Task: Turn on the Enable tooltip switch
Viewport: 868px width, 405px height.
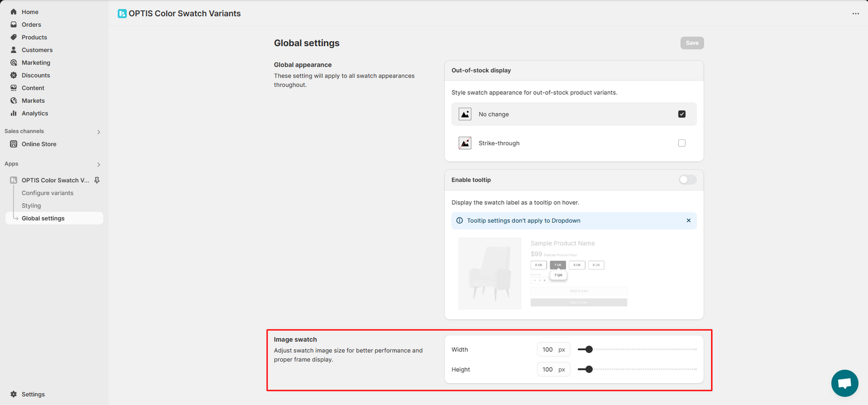Action: 687,179
